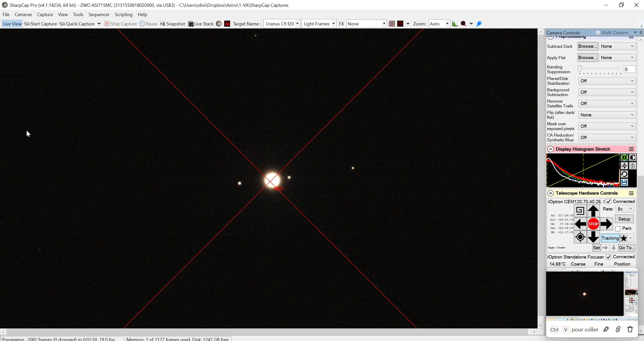The height and width of the screenshot is (341, 644).
Task: Toggle the Park checkbox
Action: [x=618, y=229]
